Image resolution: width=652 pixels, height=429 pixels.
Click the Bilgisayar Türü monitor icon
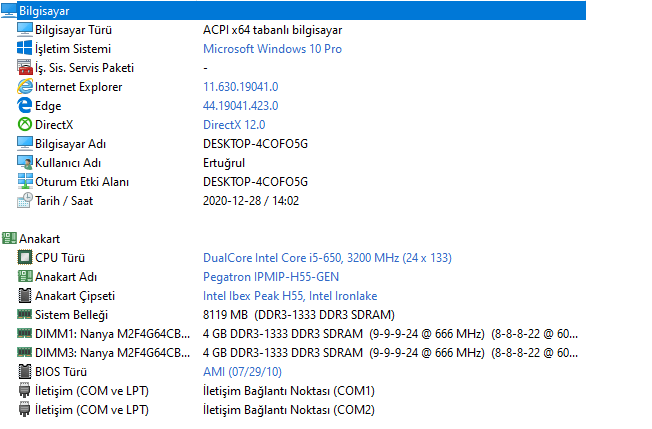pos(25,30)
